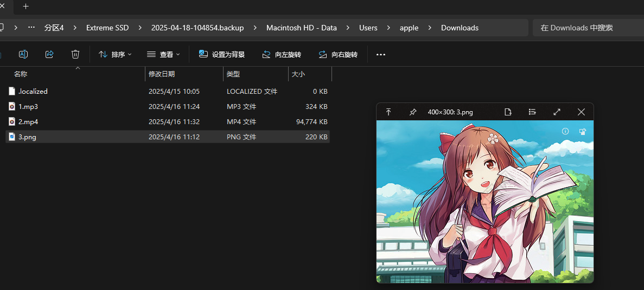Sort by 类型 column header
The image size is (644, 290).
click(233, 74)
